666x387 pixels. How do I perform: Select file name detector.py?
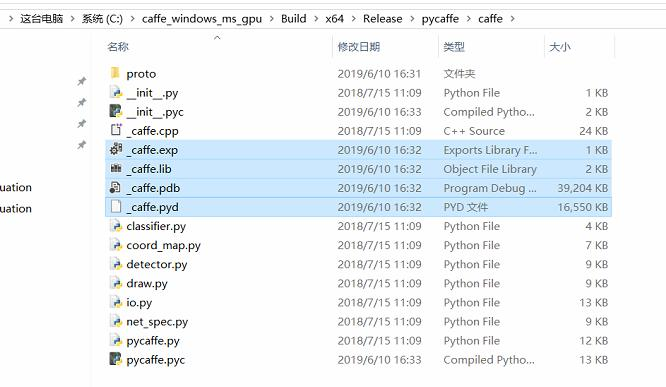tap(157, 265)
